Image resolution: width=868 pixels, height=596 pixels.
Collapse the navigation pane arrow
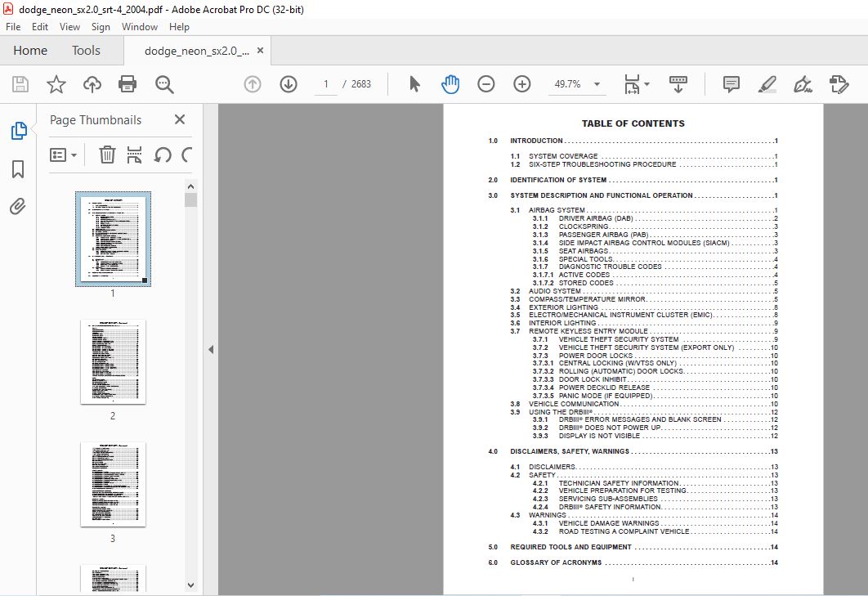pos(211,350)
